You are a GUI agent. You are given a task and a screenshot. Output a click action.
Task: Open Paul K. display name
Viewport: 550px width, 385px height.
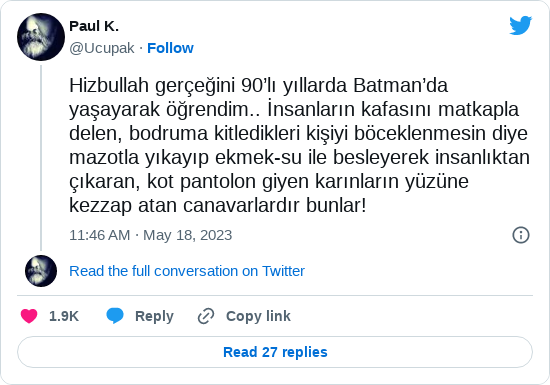[x=94, y=26]
